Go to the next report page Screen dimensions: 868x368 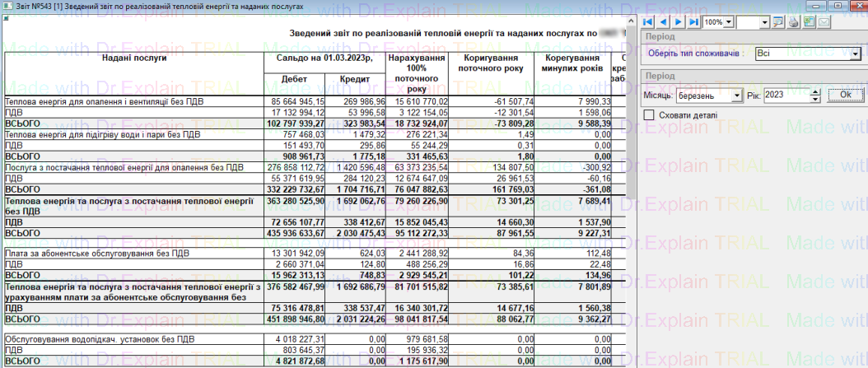[679, 21]
